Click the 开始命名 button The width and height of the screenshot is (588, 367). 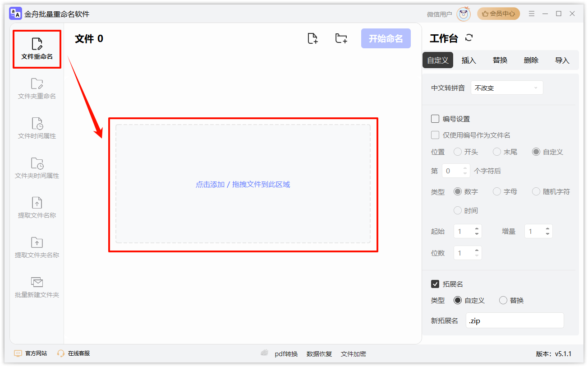(386, 38)
